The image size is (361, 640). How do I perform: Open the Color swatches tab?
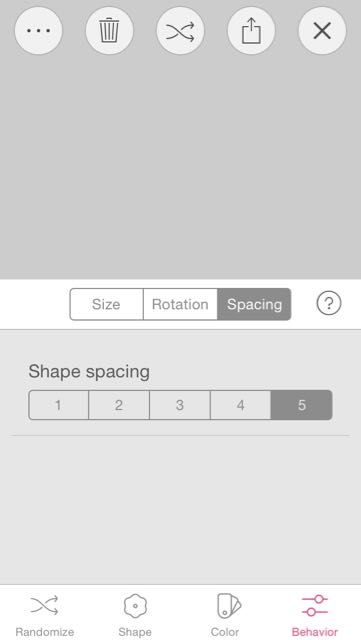[x=225, y=616]
